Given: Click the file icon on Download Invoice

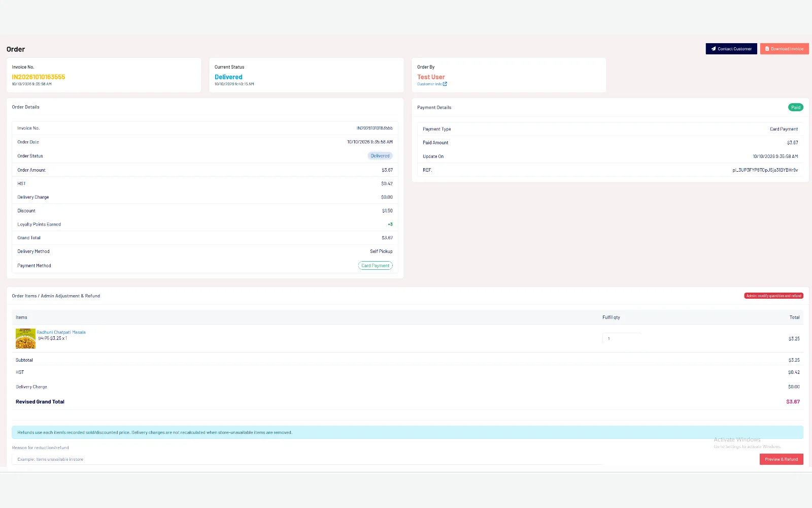Looking at the screenshot, I should click(767, 49).
